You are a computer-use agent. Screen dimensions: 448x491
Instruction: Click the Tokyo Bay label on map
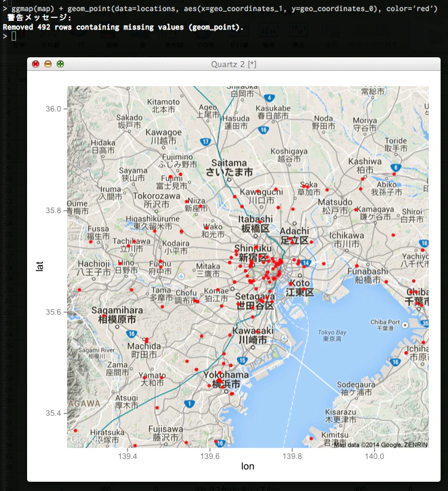332,335
